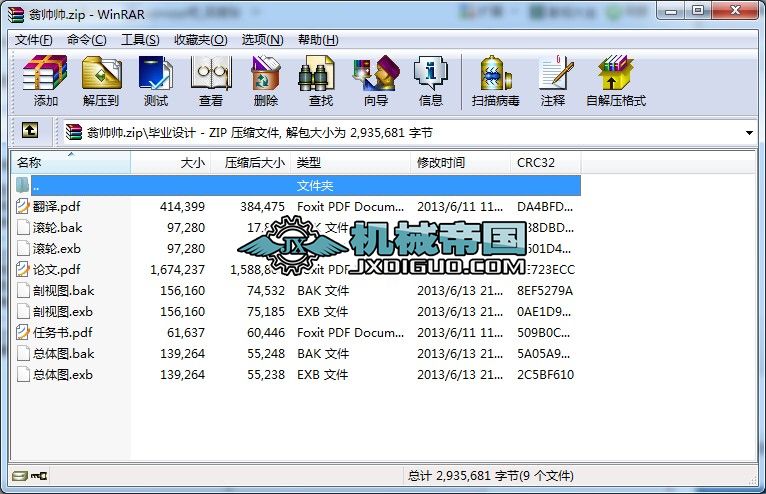766x494 pixels.
Task: Expand the address path dropdown arrow
Action: tap(749, 132)
